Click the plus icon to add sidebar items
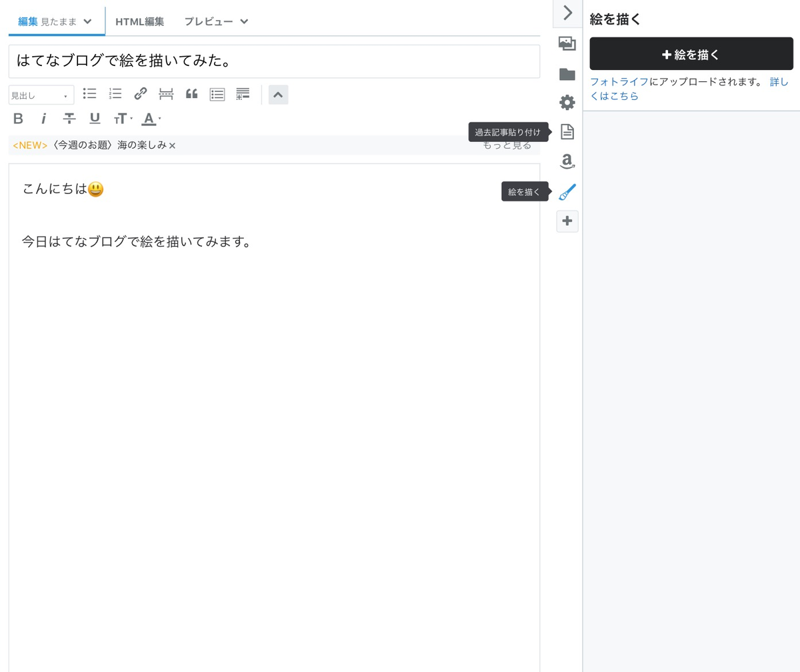 click(x=567, y=221)
